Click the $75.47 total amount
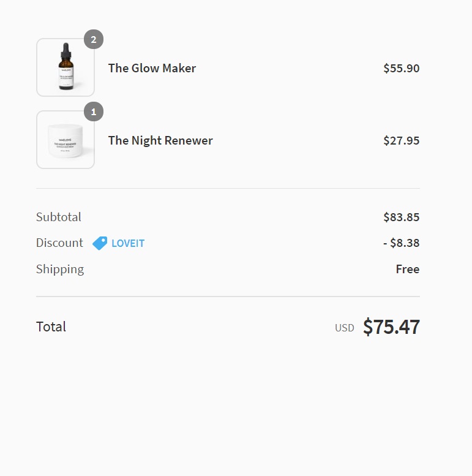 [391, 327]
